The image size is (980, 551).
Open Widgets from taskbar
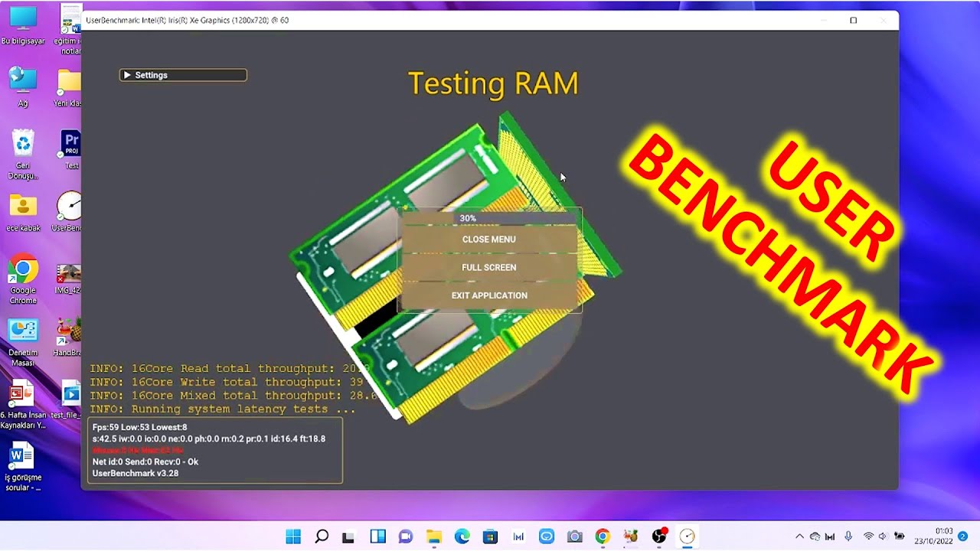click(377, 536)
